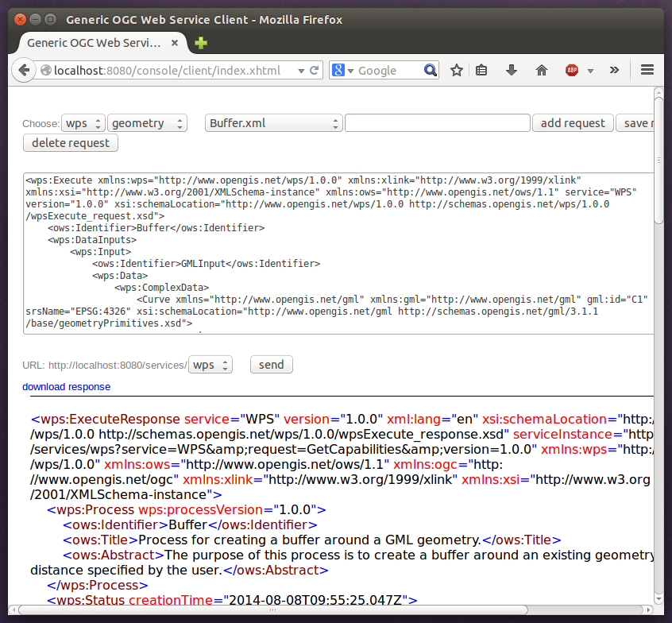Click the Google search engine icon
The height and width of the screenshot is (623, 672).
(x=339, y=70)
